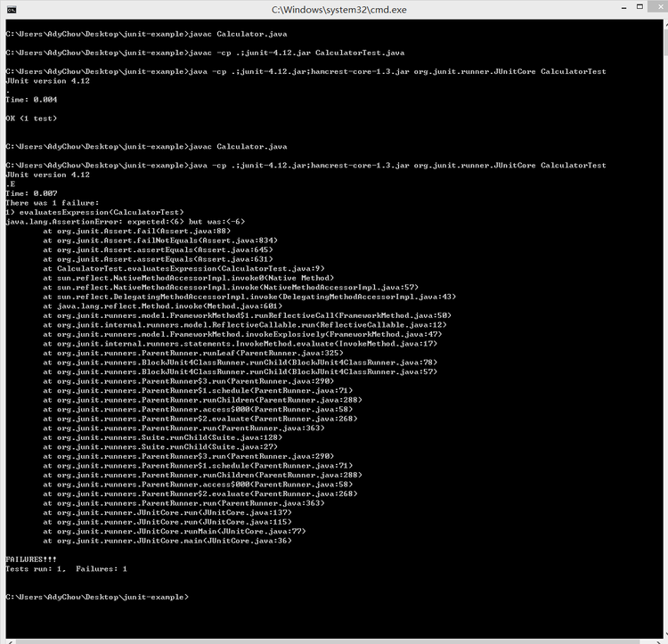This screenshot has height=644, width=668.
Task: Click the Method.invoke(Method.java:601) line
Action: 162,306
